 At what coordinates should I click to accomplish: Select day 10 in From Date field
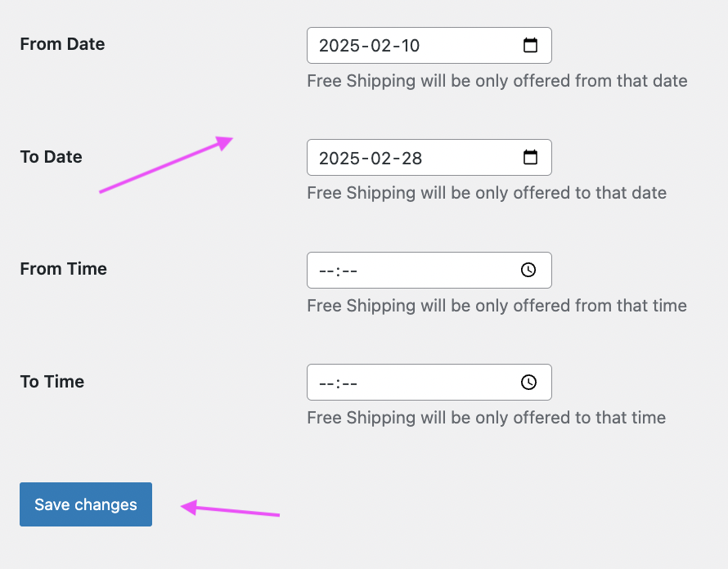(410, 46)
